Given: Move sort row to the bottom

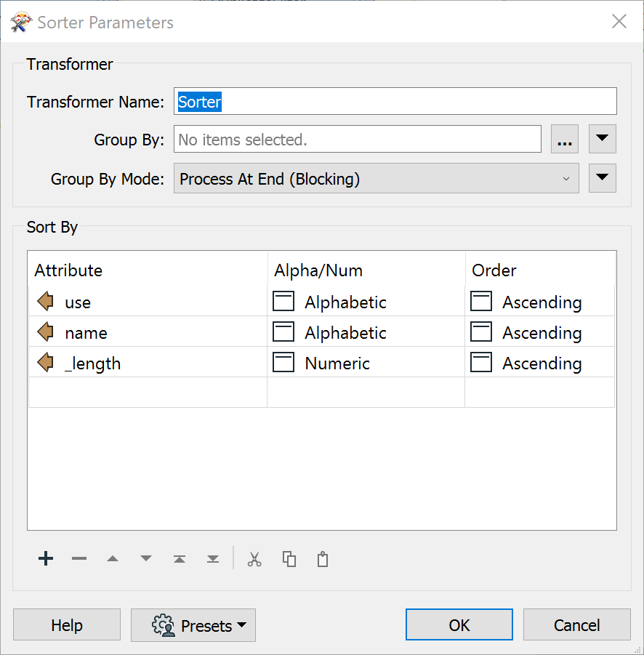Looking at the screenshot, I should (212, 558).
